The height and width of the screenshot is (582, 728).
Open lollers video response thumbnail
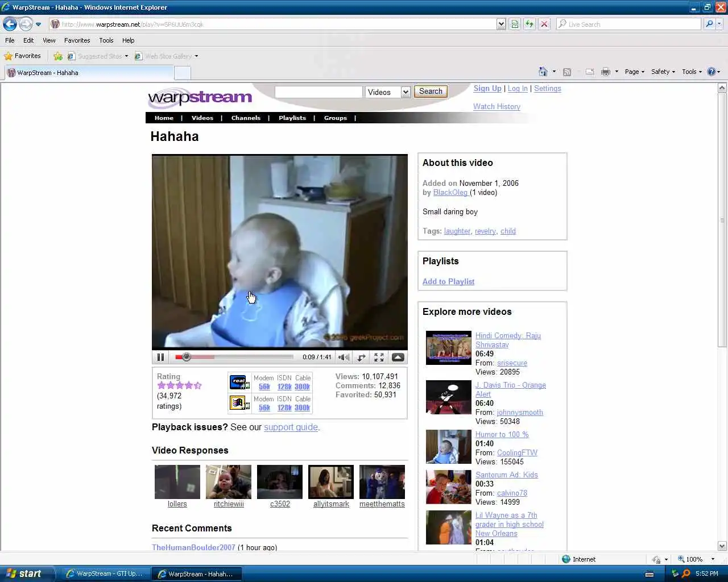tap(177, 482)
